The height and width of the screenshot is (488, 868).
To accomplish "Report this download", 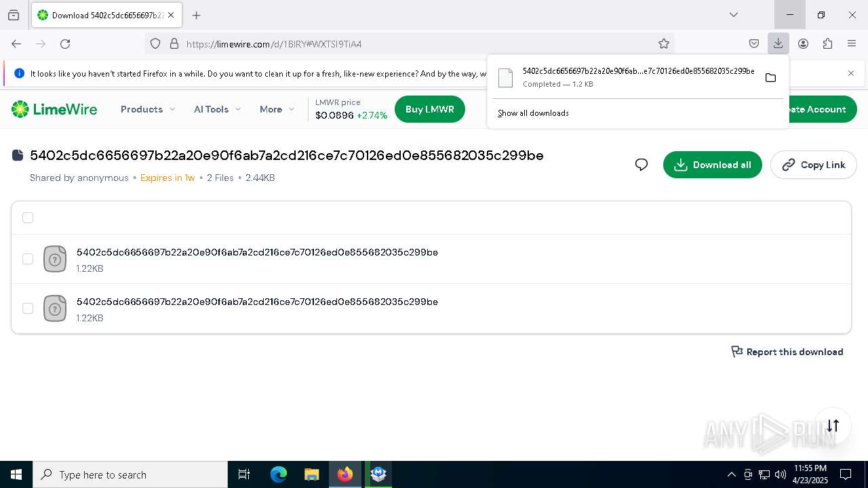I will click(x=787, y=352).
